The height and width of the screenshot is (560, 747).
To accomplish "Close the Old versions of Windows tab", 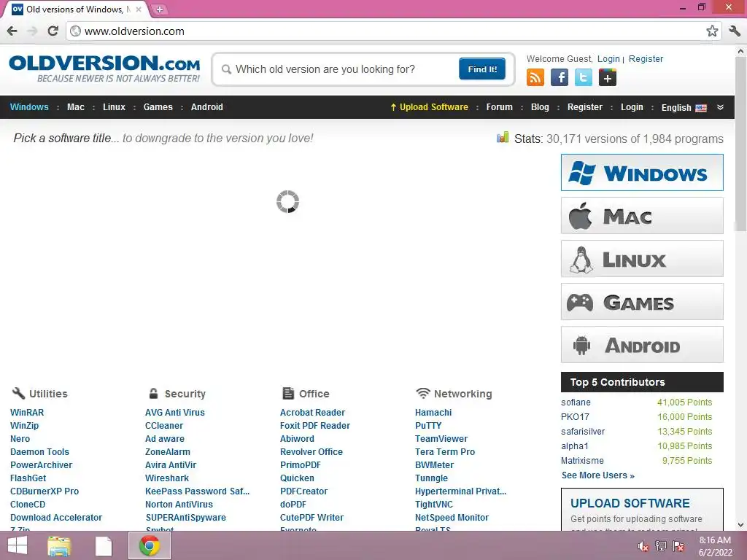I will tap(139, 9).
